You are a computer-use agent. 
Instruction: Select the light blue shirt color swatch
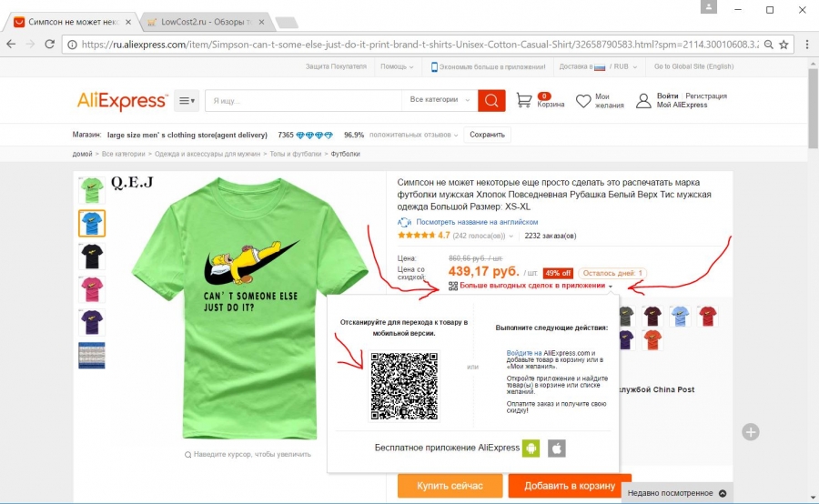[680, 317]
